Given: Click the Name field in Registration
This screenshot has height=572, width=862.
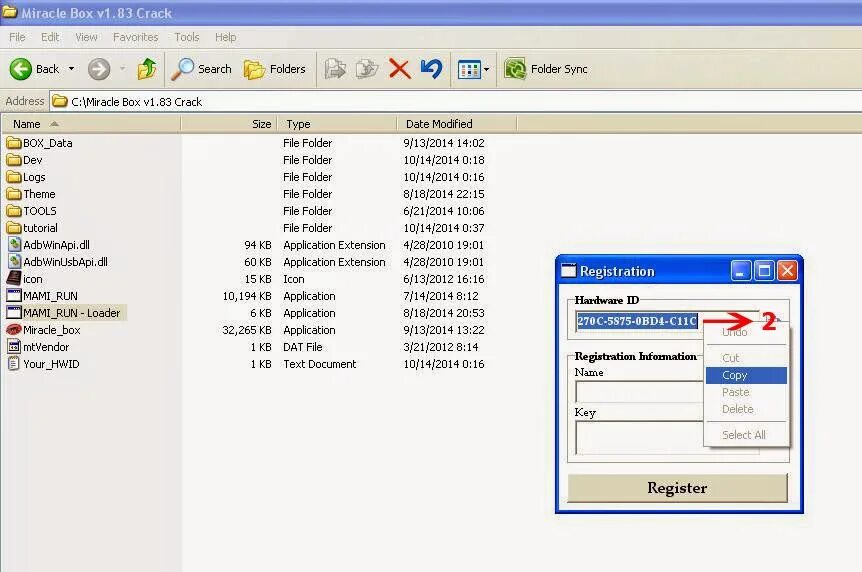Looking at the screenshot, I should click(639, 392).
